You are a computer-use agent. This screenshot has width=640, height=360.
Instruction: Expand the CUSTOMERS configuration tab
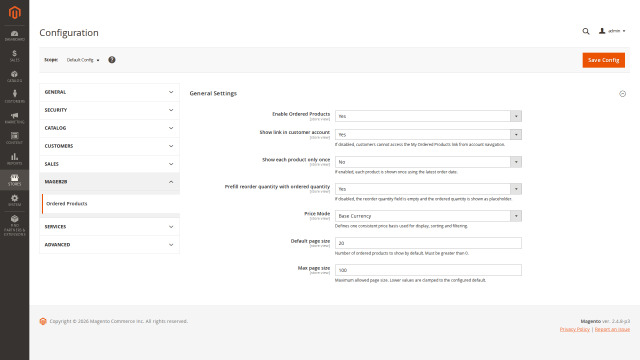click(109, 146)
